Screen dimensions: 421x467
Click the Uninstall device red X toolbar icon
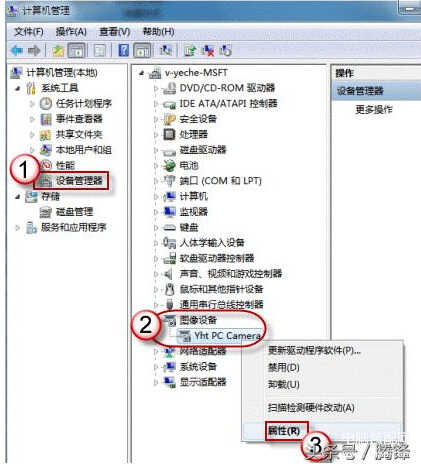coord(209,51)
